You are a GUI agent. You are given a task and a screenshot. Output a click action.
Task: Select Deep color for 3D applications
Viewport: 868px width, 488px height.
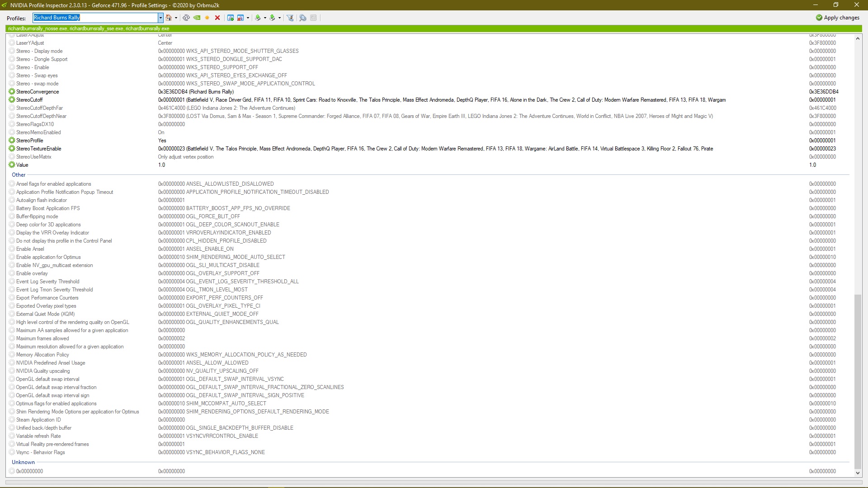(x=48, y=225)
